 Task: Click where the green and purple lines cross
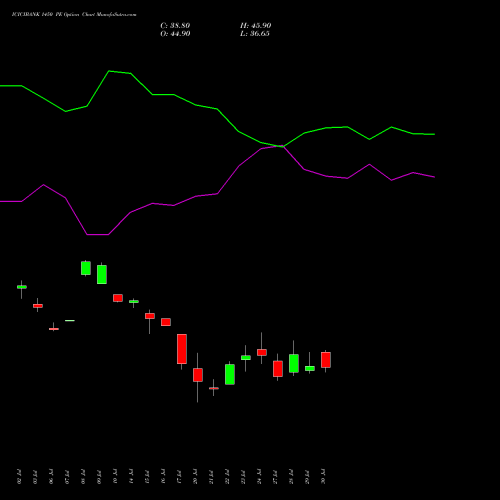[283, 146]
